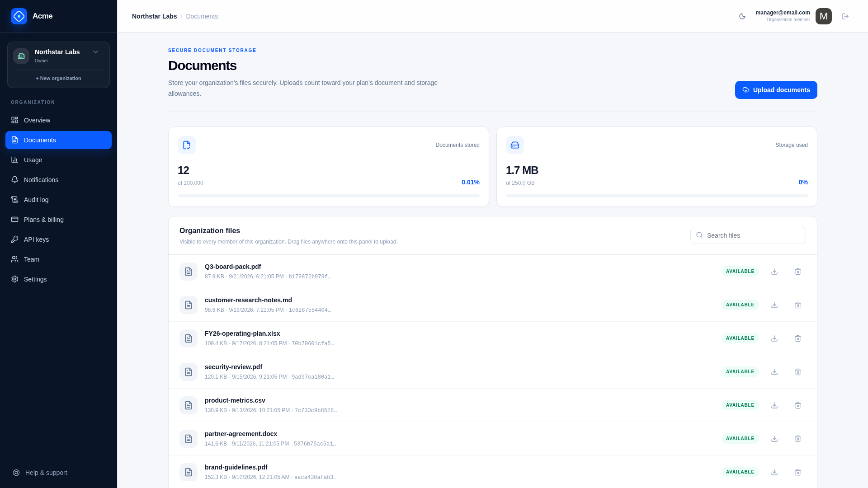Screen dimensions: 868x488
Task: Delete customer-research-notes.md
Action: pyautogui.click(x=798, y=305)
